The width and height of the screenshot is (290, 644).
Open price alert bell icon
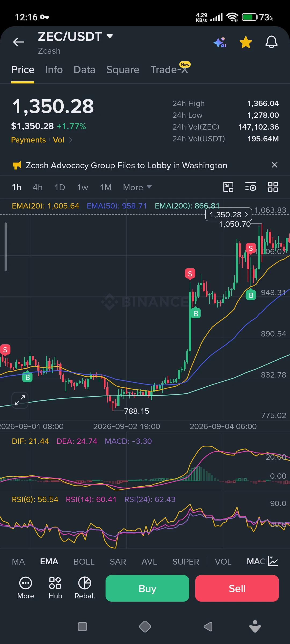[271, 42]
